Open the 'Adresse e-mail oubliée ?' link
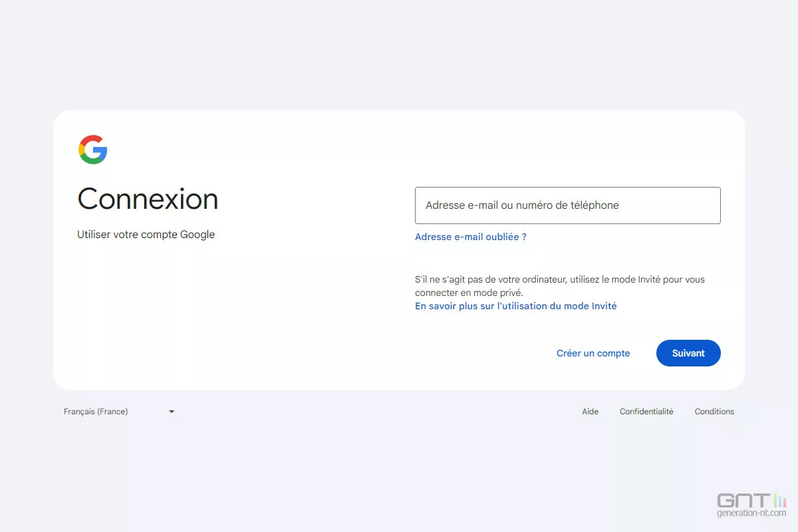This screenshot has height=532, width=798. point(471,237)
